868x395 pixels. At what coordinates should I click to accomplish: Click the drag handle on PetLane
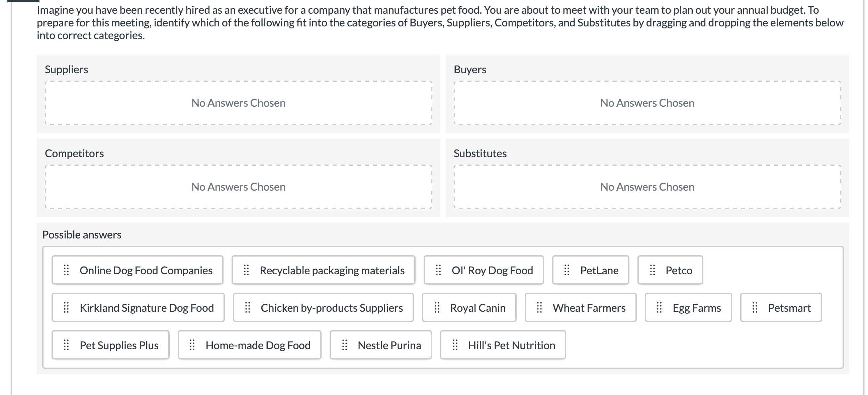point(567,270)
